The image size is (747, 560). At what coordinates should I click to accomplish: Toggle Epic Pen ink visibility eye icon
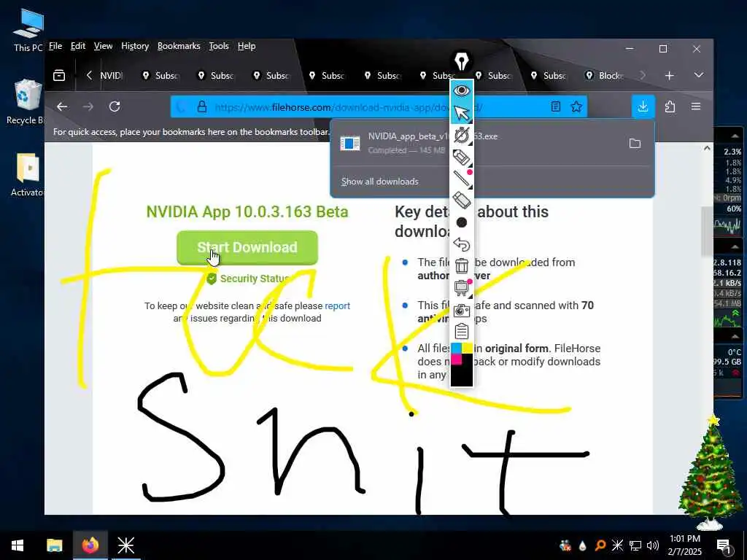point(461,90)
